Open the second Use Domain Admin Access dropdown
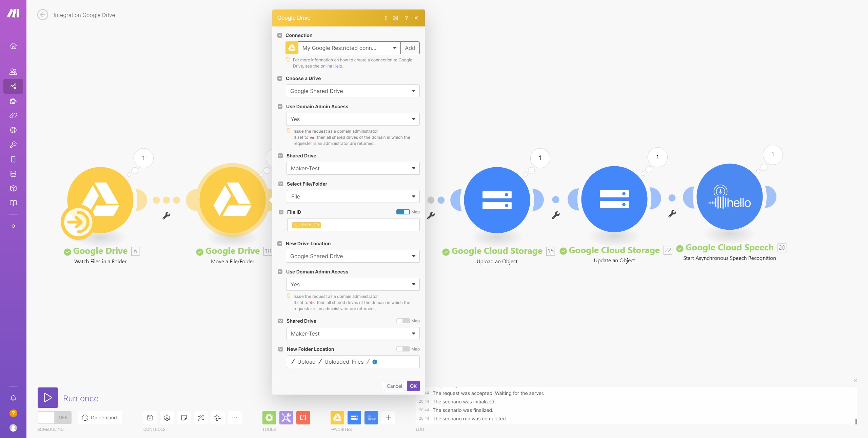868x438 pixels. (353, 284)
